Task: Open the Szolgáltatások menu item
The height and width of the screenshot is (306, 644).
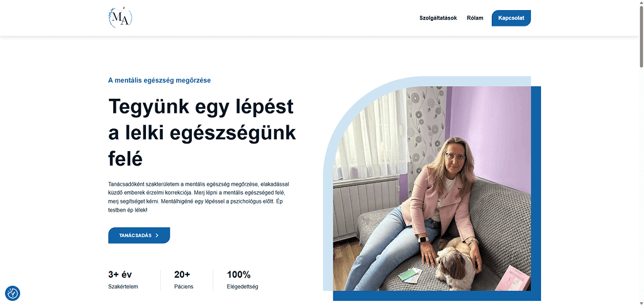Action: [438, 18]
